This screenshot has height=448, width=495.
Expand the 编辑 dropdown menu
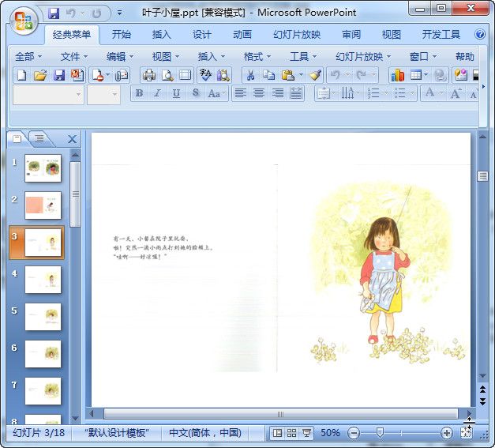click(120, 57)
